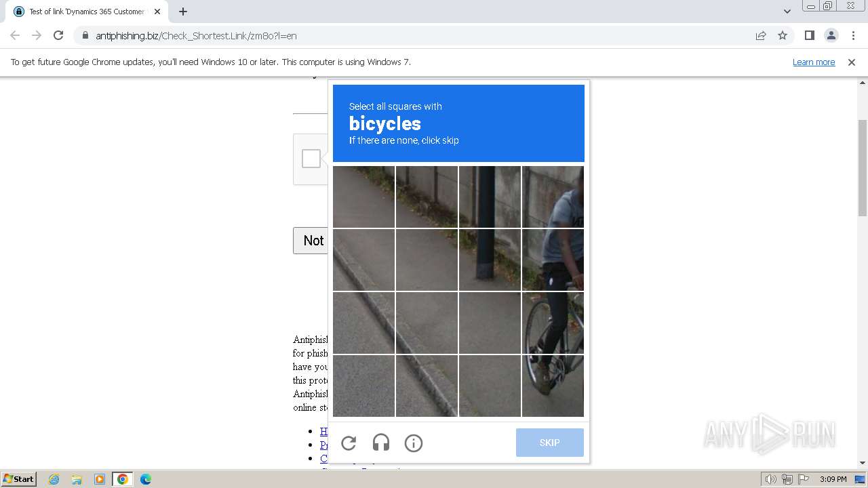Click the partially hidden 'Not' button
The image size is (868, 488).
(x=311, y=241)
